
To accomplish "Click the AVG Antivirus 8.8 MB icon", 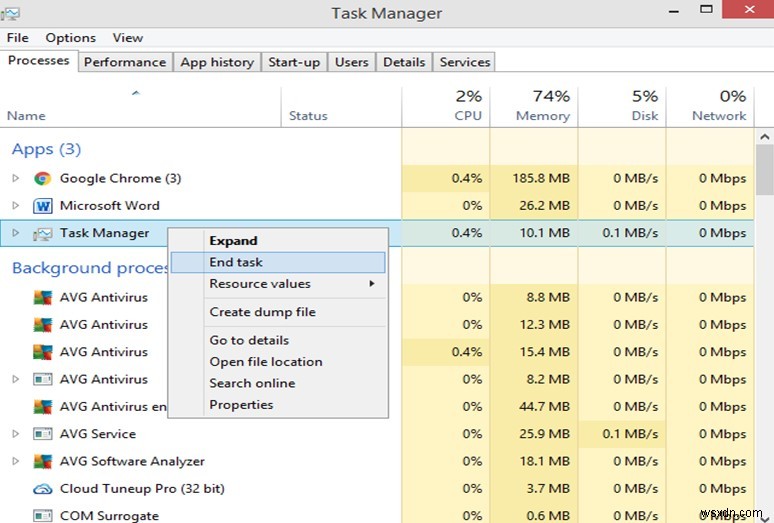I will 42,298.
